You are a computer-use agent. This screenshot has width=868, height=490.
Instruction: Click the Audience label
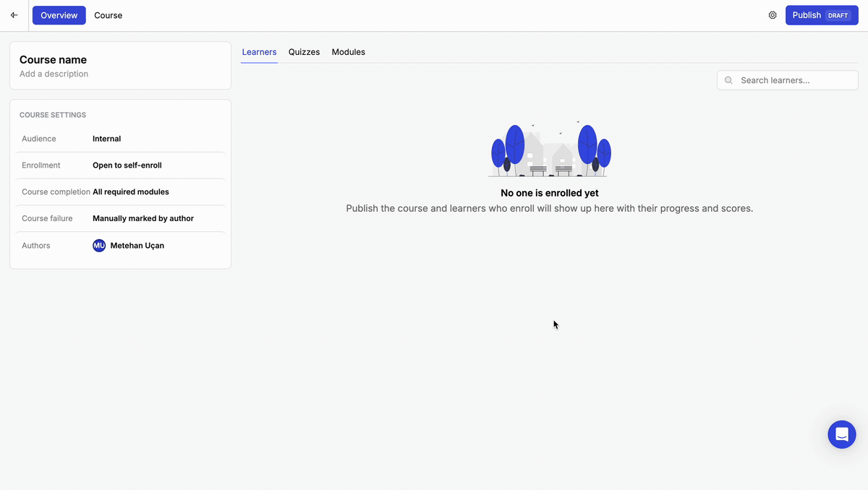(x=39, y=139)
